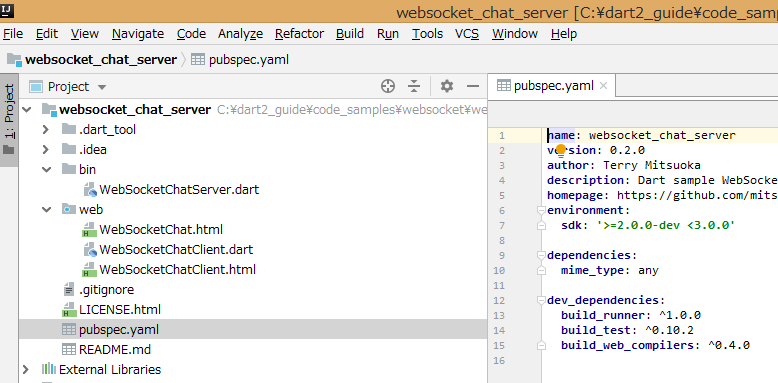Select LICENSE.html file
This screenshot has height=383, width=778.
click(x=120, y=310)
